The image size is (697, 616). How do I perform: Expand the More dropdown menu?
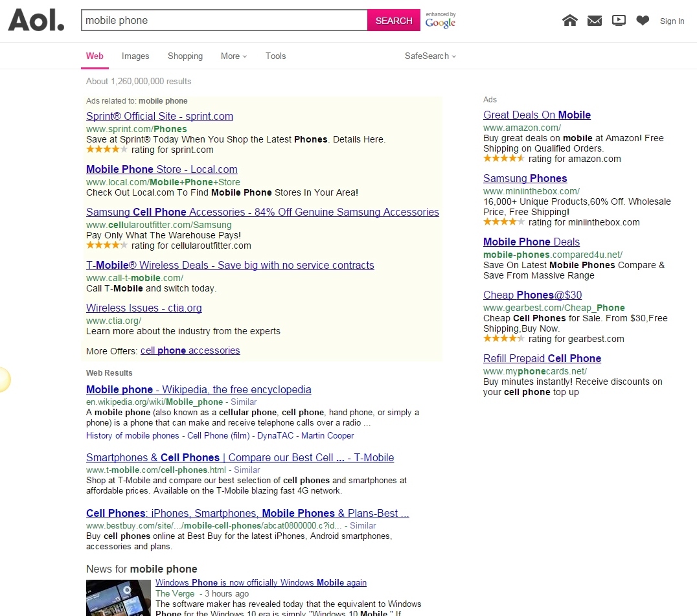pyautogui.click(x=234, y=56)
